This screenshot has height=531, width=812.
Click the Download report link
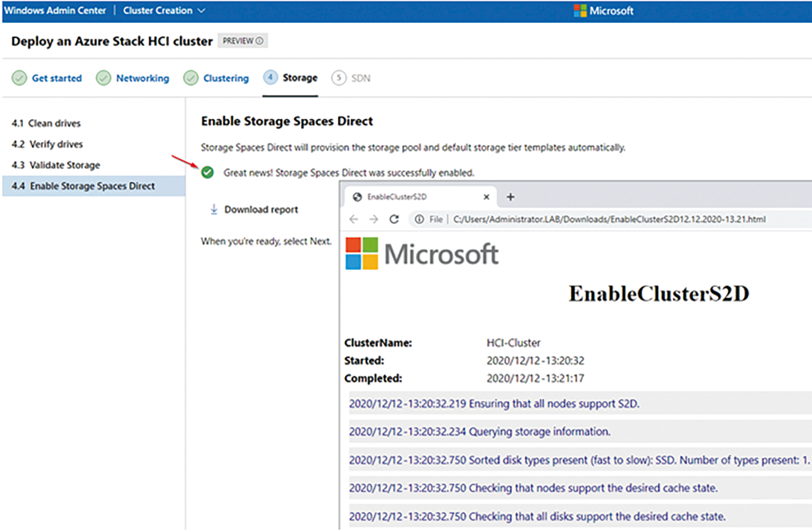[x=261, y=210]
